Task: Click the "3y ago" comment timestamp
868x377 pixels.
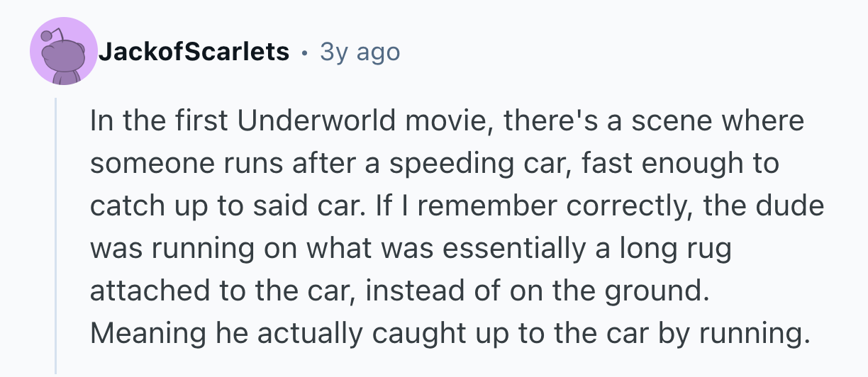Action: point(360,52)
